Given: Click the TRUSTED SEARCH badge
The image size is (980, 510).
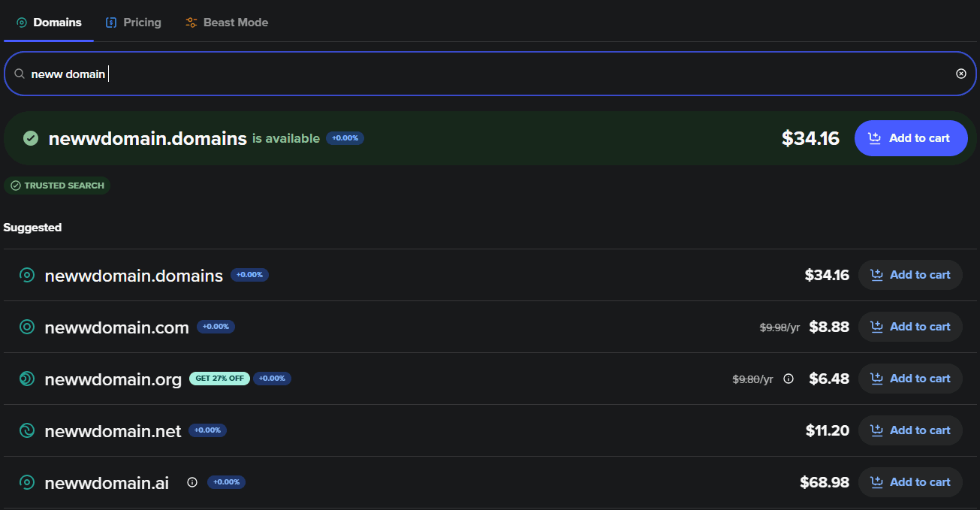Looking at the screenshot, I should point(57,185).
